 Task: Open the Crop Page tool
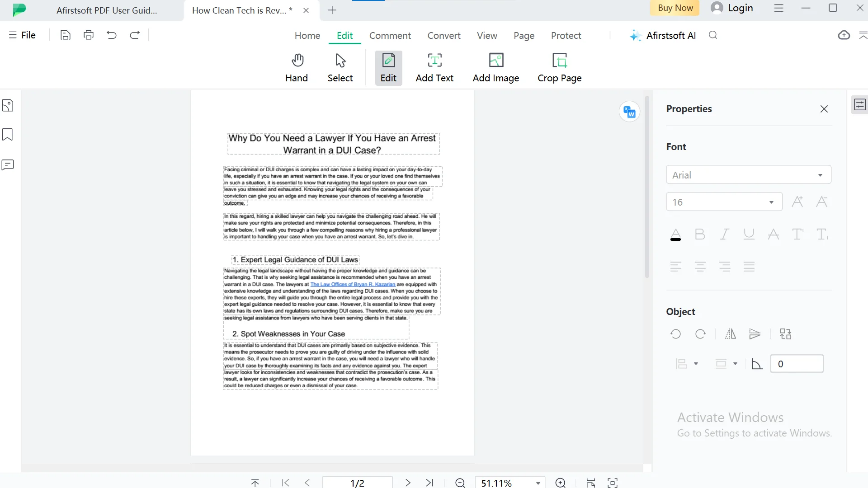coord(560,68)
